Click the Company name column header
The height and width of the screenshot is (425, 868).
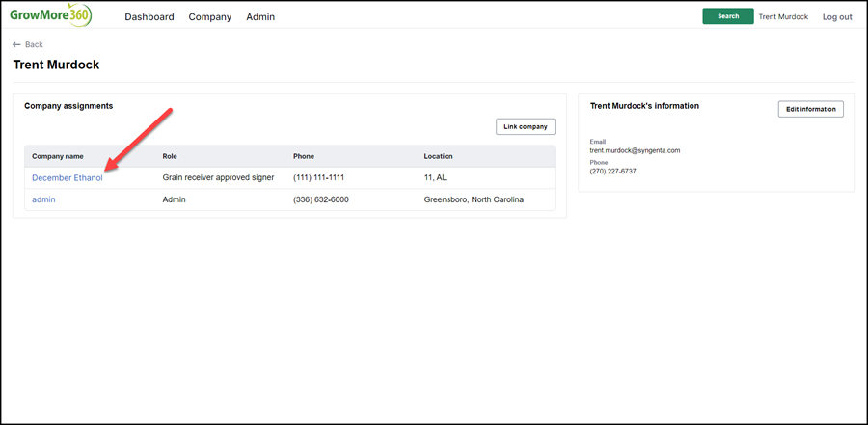tap(58, 157)
